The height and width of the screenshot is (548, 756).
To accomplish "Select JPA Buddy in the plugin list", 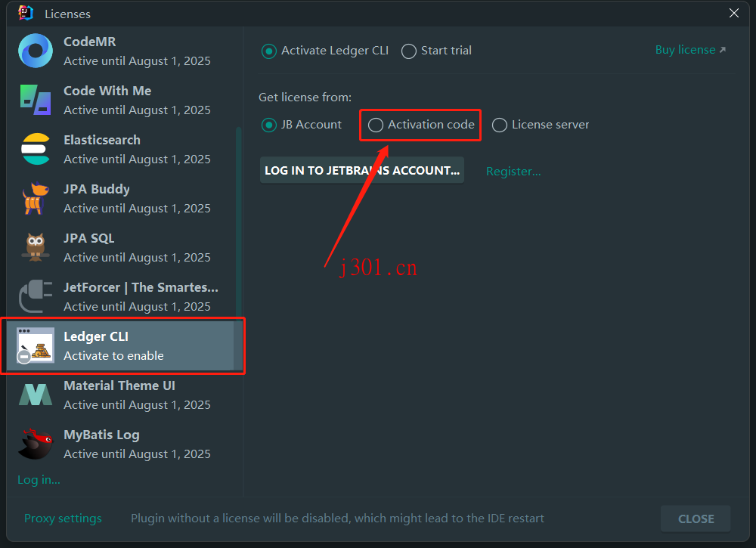I will [120, 198].
